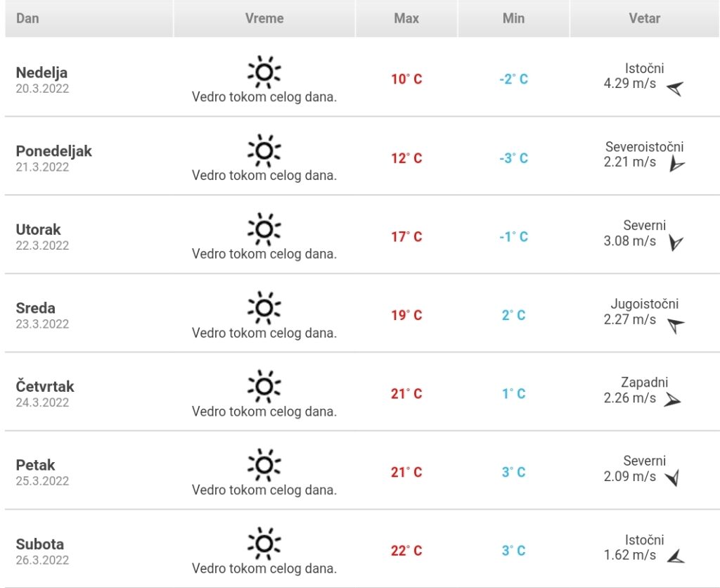The image size is (720, 588).
Task: Click the sun icon for Subota
Action: click(x=264, y=544)
